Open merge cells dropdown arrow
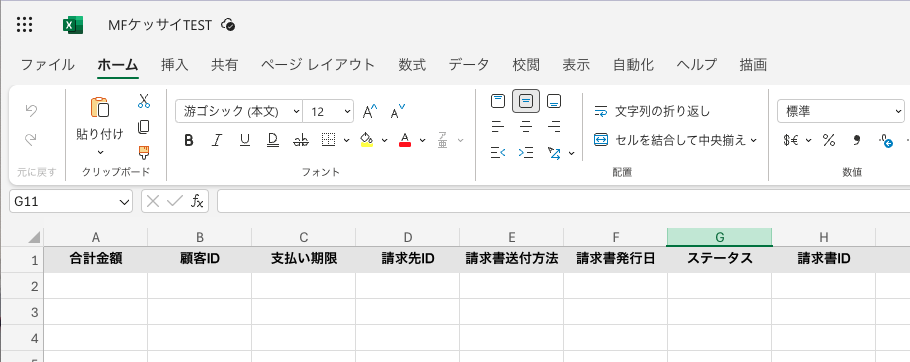Image resolution: width=910 pixels, height=362 pixels. pyautogui.click(x=754, y=140)
